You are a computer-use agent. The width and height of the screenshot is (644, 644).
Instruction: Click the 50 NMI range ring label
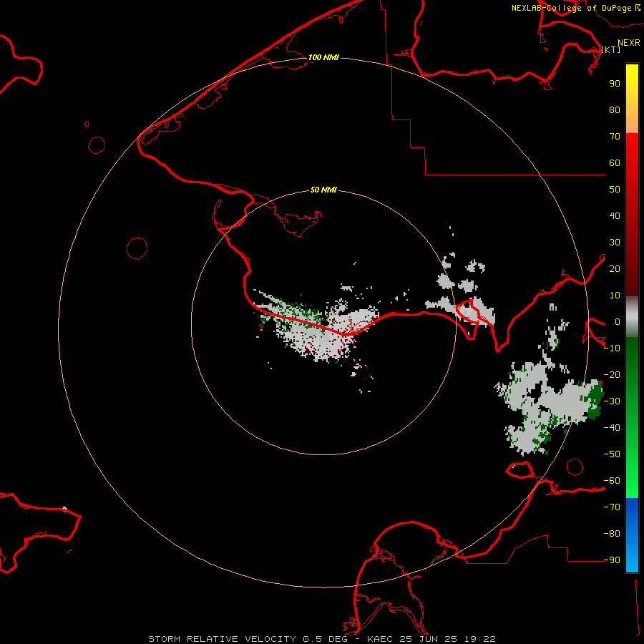click(x=323, y=190)
